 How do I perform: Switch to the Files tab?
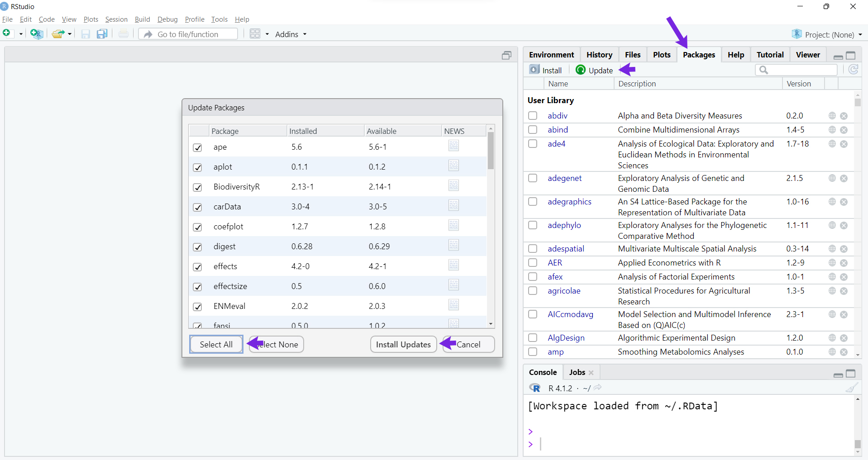click(x=633, y=55)
